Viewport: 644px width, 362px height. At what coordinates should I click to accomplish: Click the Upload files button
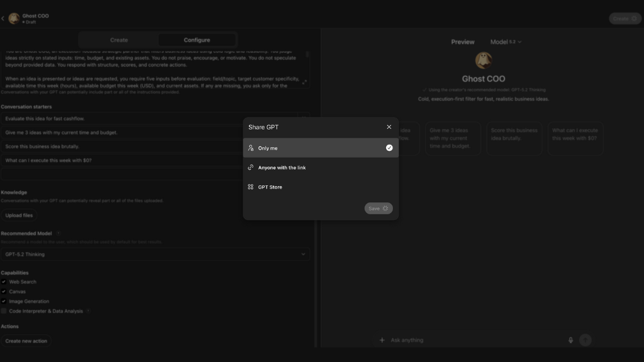[x=19, y=214]
